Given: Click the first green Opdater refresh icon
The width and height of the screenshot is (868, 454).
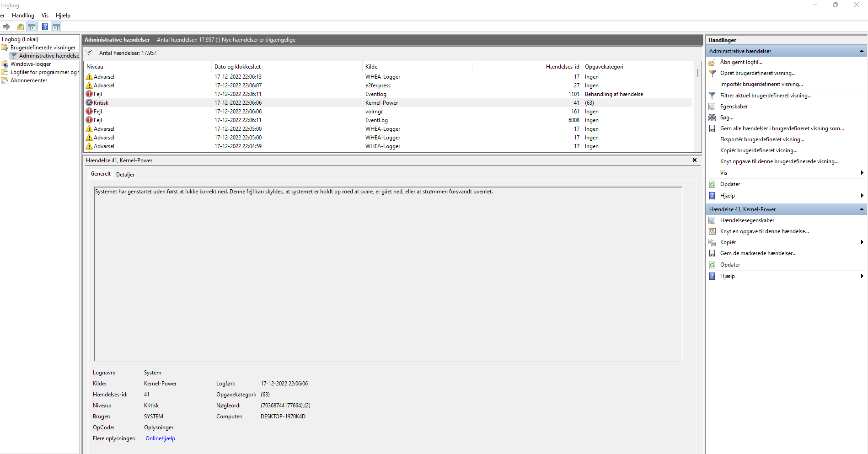Looking at the screenshot, I should pyautogui.click(x=712, y=184).
